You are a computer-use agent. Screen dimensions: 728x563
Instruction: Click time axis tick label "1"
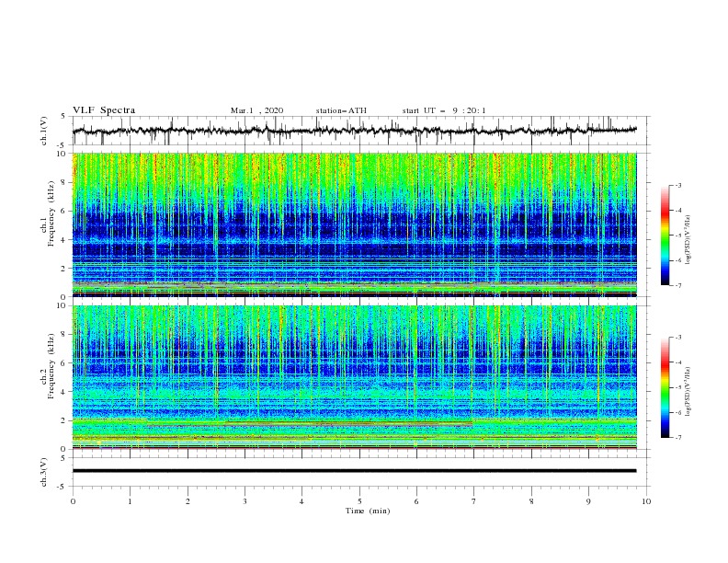point(130,501)
